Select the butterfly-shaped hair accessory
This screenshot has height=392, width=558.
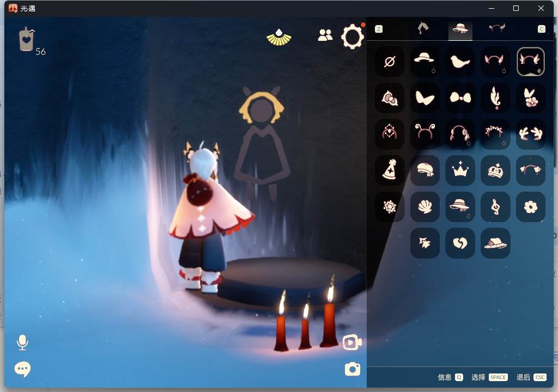[424, 98]
